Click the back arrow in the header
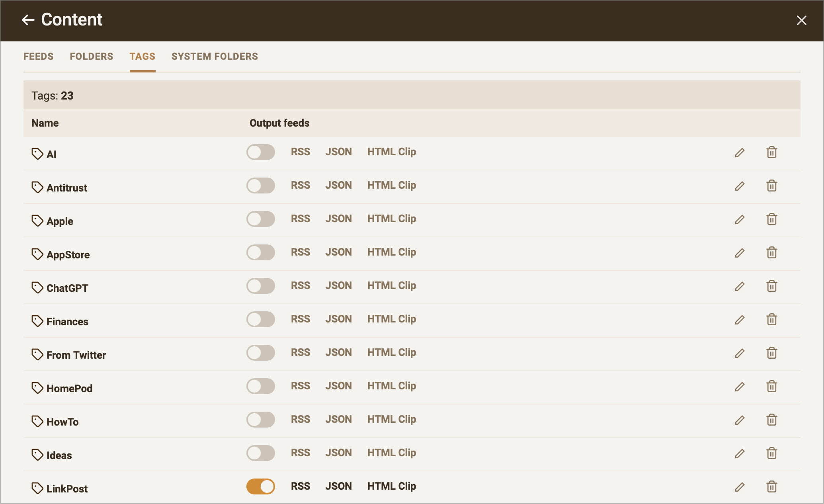 27,20
